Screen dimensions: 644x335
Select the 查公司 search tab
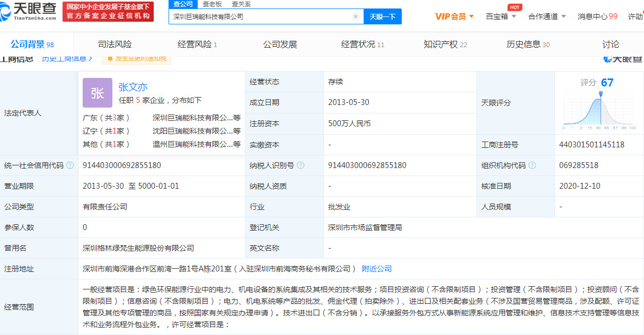pyautogui.click(x=183, y=4)
